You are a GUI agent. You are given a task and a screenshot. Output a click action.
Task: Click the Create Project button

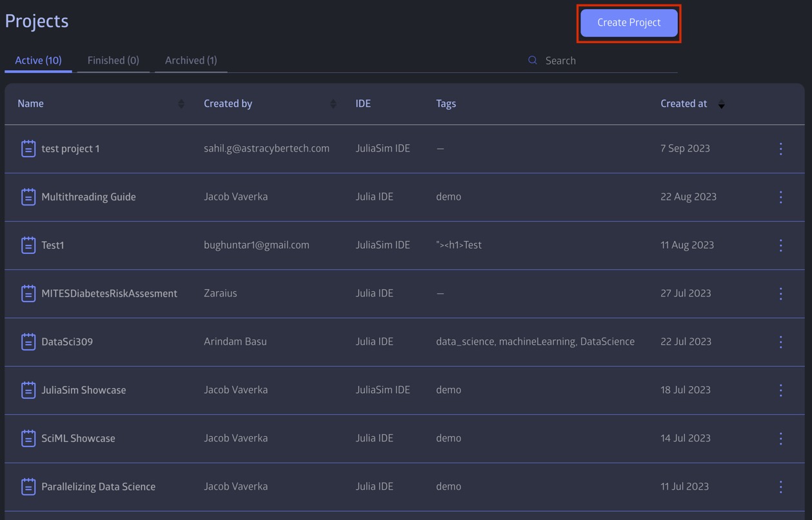[x=629, y=23]
